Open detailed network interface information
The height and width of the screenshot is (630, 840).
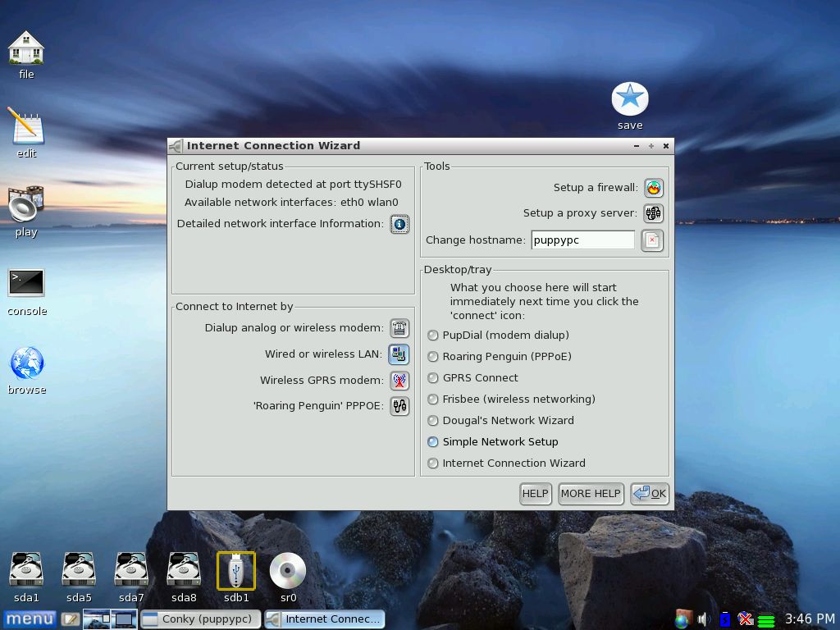(399, 224)
